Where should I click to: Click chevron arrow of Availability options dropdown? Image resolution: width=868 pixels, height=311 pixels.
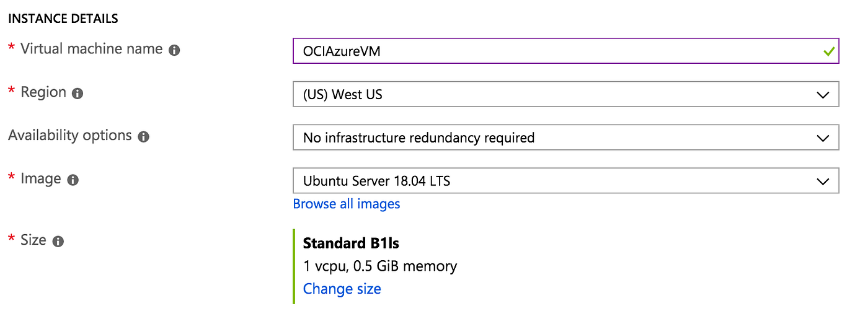pyautogui.click(x=823, y=138)
